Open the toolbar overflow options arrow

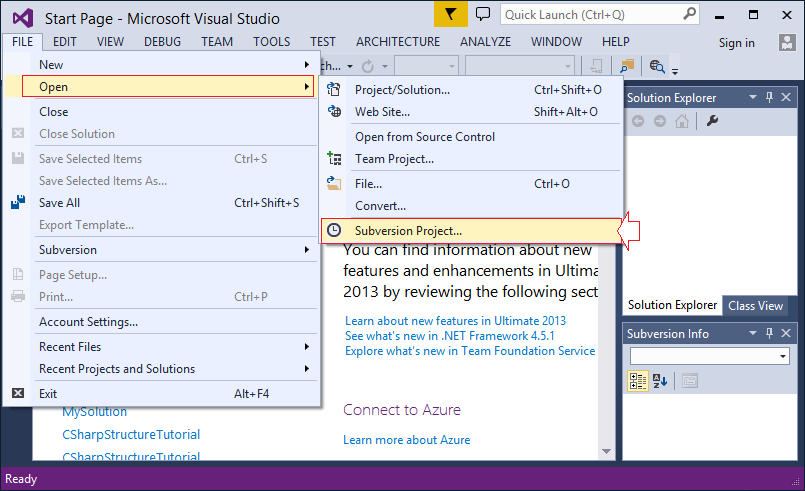[675, 71]
